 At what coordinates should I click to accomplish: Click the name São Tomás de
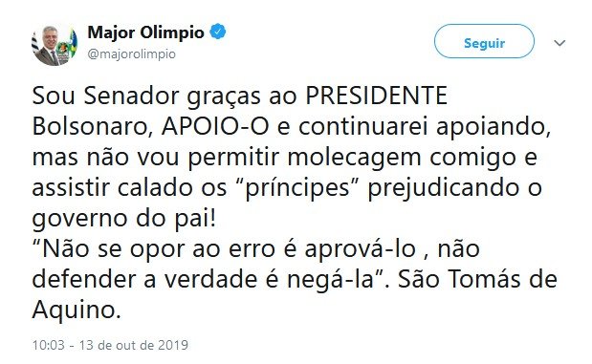point(477,280)
